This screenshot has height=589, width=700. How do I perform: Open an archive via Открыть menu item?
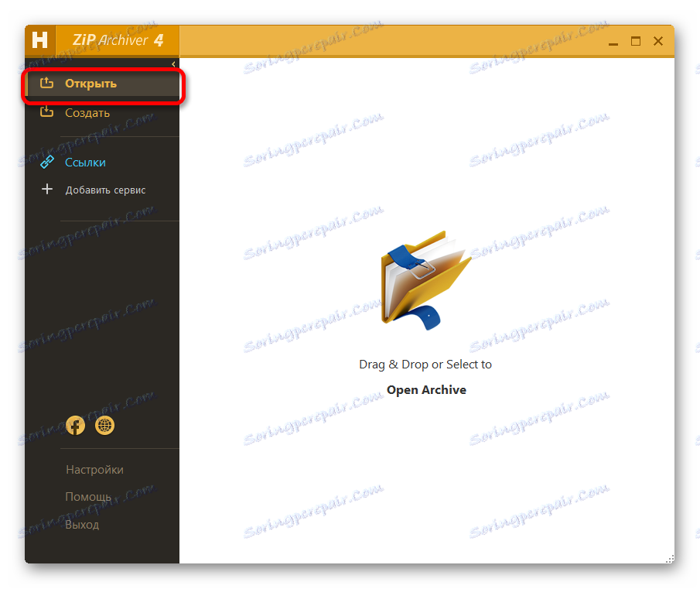103,84
